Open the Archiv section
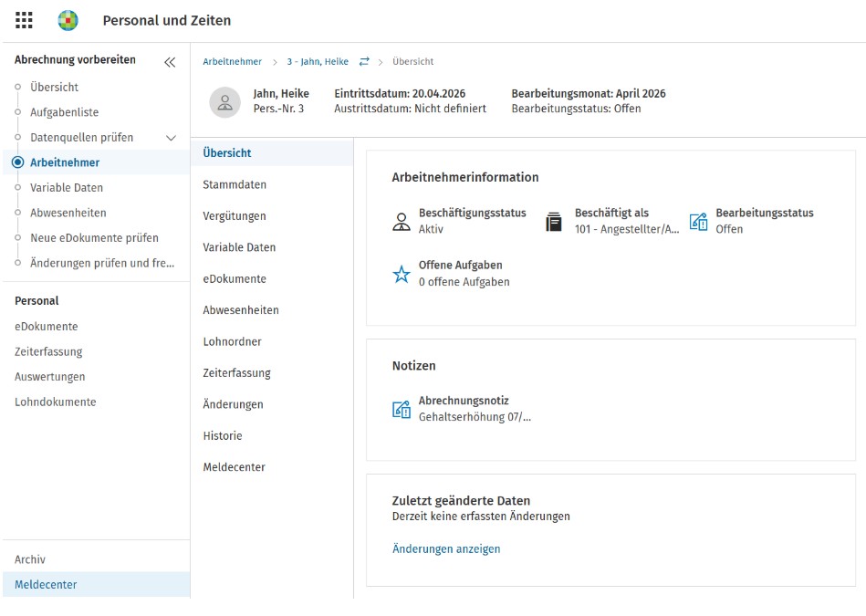The width and height of the screenshot is (866, 616). point(30,559)
